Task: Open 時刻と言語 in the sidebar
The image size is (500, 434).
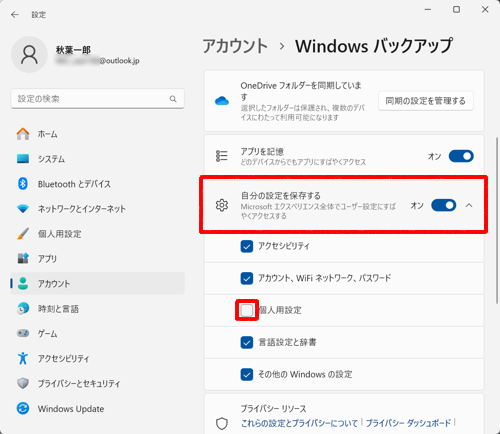Action: tap(97, 309)
